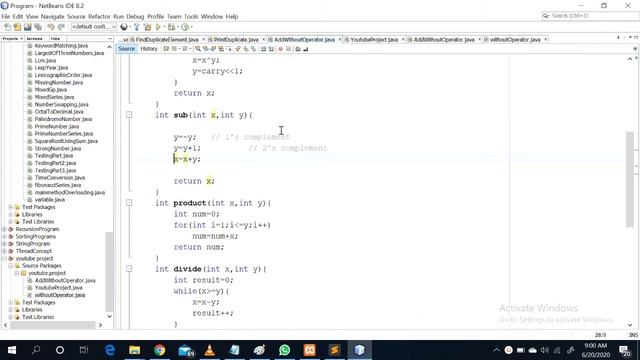Open the default config dropdown

pos(94,27)
